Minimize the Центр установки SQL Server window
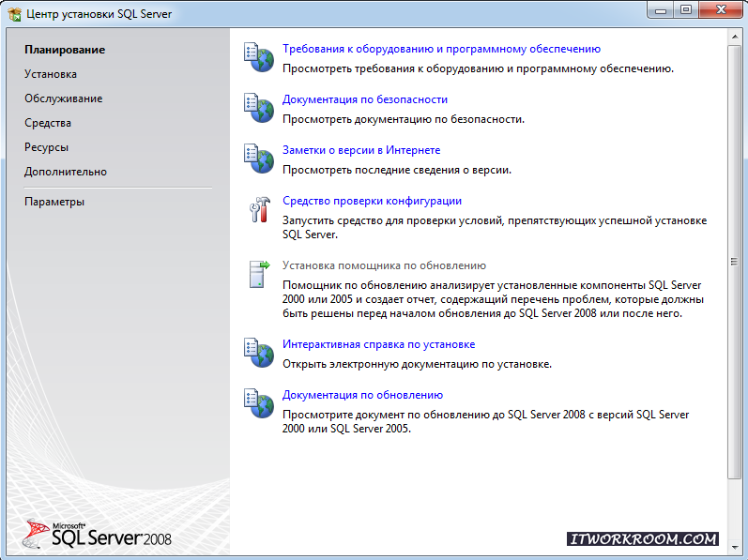 point(661,10)
